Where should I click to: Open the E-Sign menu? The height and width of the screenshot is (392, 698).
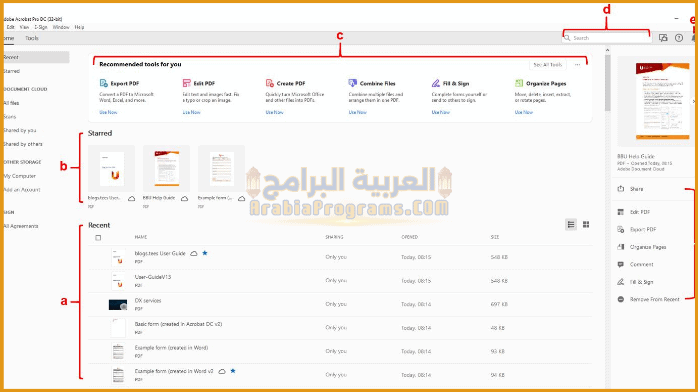pos(41,27)
